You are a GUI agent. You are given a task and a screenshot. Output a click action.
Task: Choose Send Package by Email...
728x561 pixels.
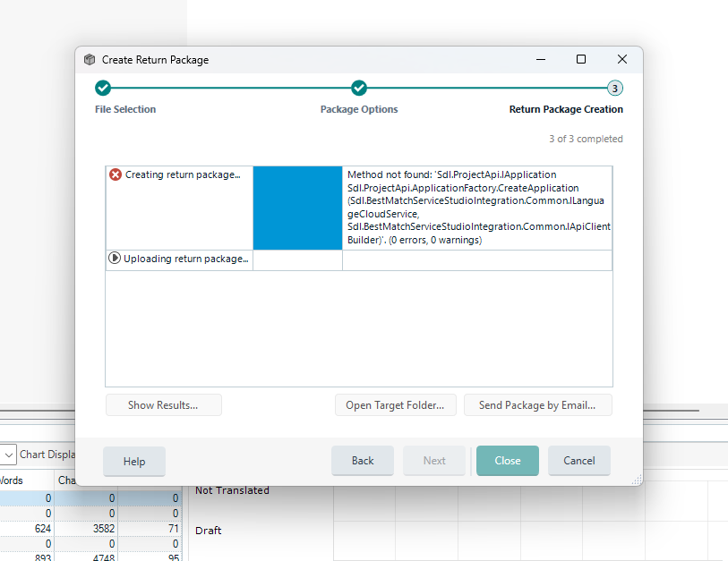(x=537, y=405)
